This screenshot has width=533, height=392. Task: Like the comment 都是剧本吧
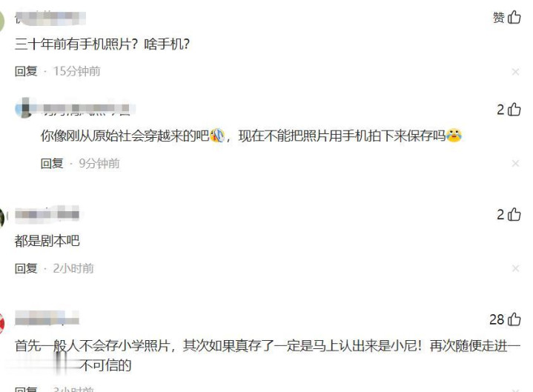tap(514, 214)
